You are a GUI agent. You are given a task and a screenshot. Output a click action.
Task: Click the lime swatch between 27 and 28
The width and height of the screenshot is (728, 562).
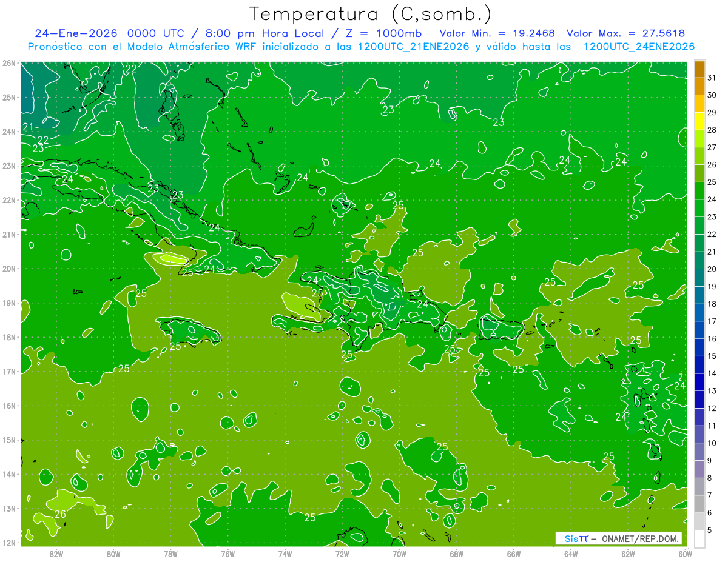coord(699,139)
